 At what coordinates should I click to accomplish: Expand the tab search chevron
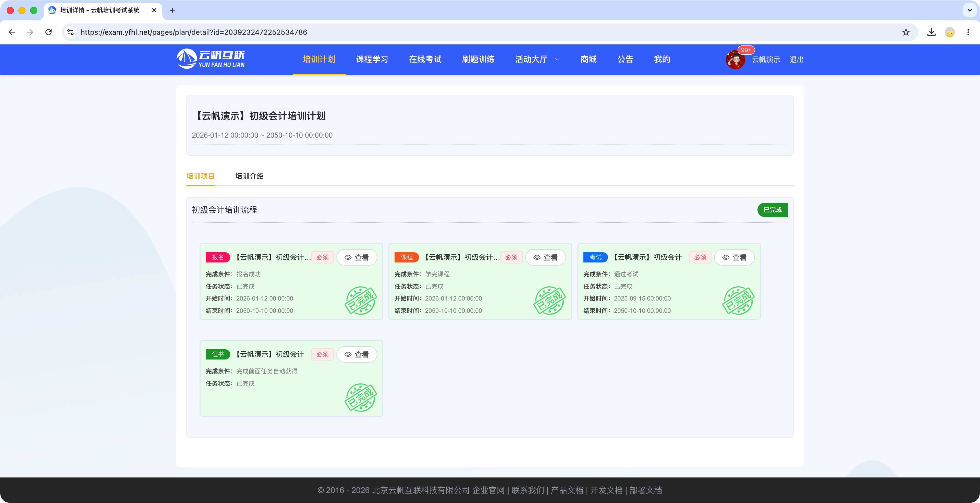pos(970,10)
